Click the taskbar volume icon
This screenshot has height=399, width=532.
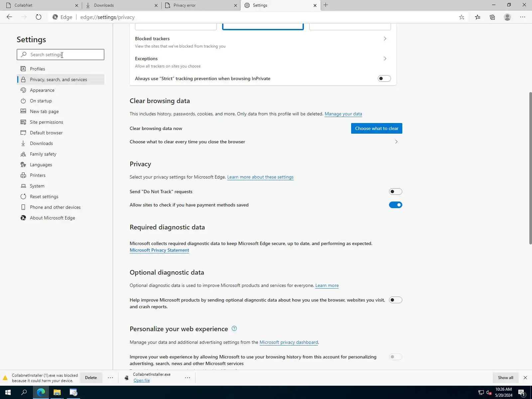pos(489,393)
